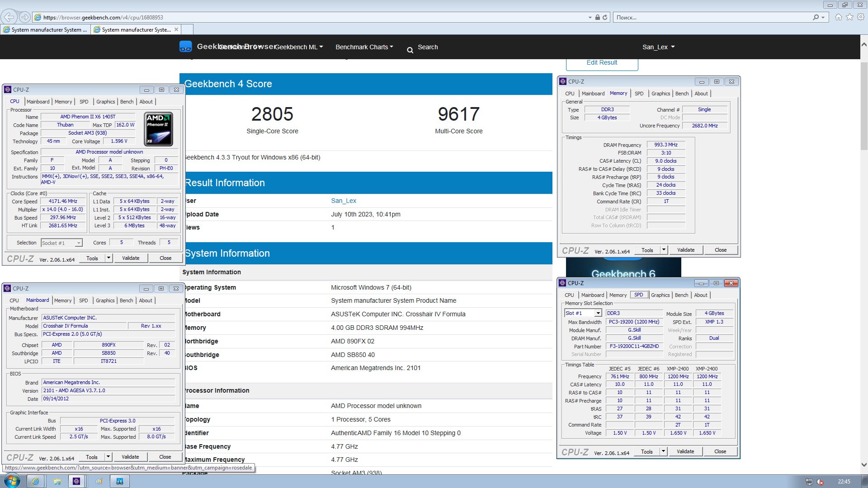Open the Windows Start orb
868x488 pixels.
tap(11, 481)
